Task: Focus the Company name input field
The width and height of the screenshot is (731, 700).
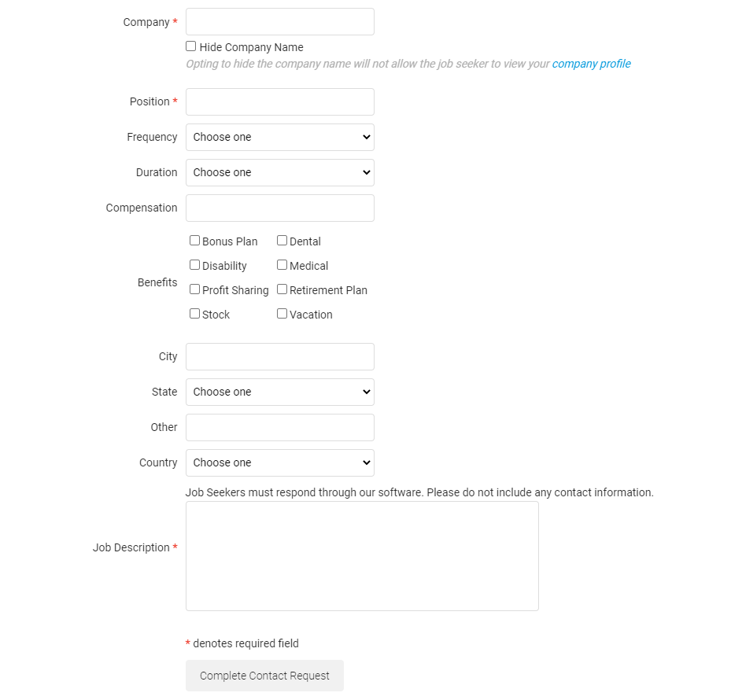Action: point(279,22)
